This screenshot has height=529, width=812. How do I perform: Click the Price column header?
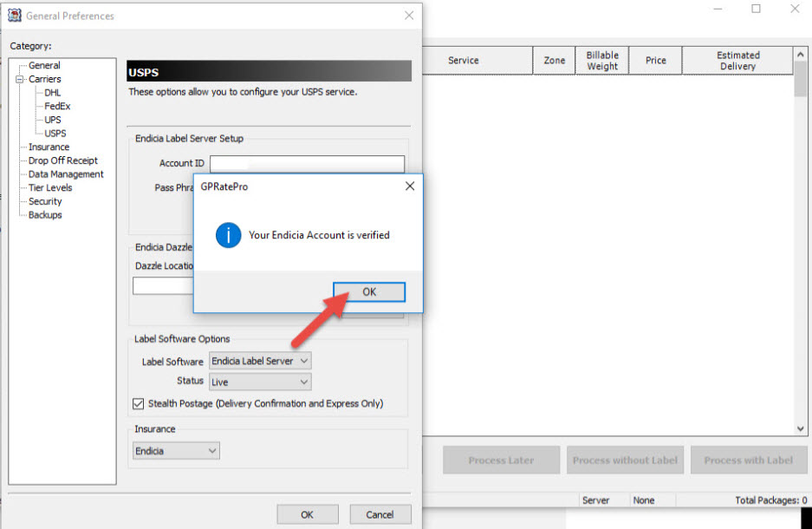point(656,61)
